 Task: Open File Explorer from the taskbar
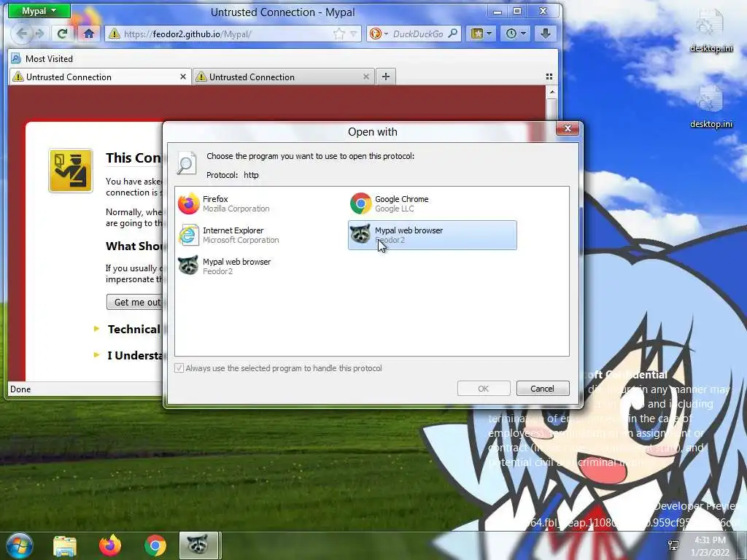pos(65,546)
